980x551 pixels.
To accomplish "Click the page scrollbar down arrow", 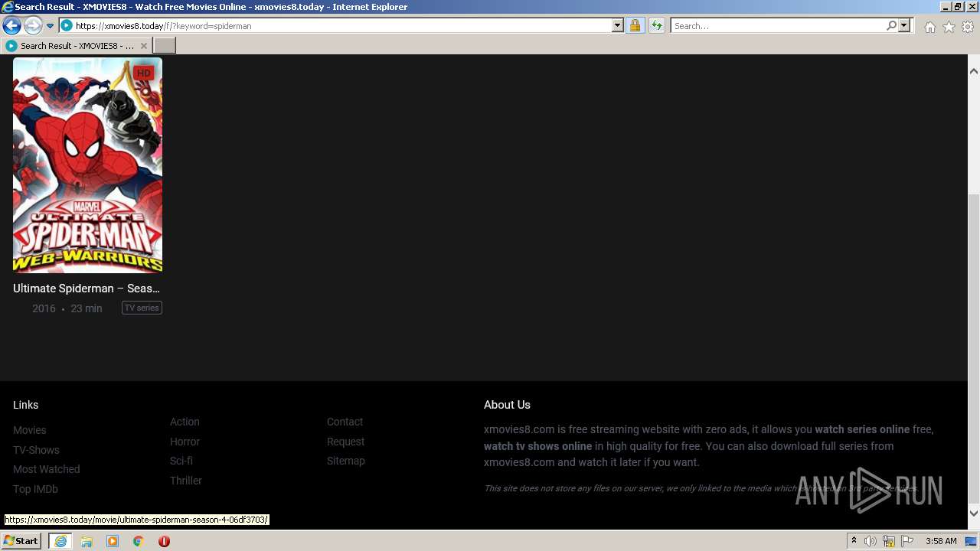I will click(x=974, y=514).
